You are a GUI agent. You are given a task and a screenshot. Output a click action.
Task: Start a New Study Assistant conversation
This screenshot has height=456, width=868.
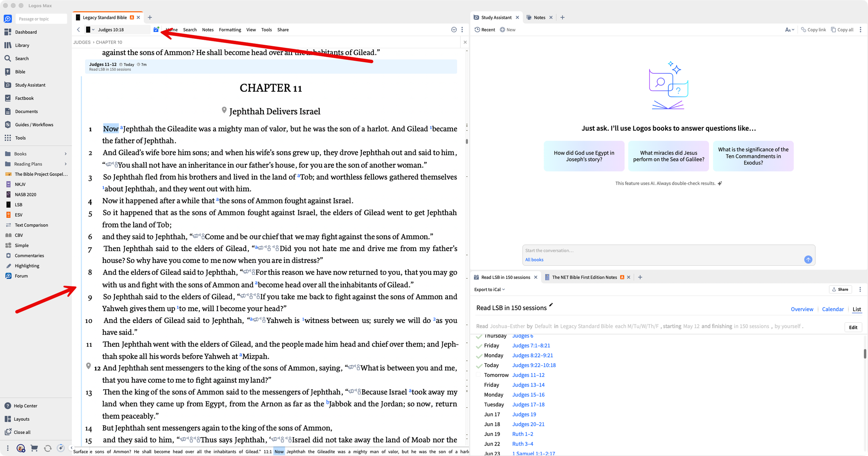pyautogui.click(x=508, y=30)
